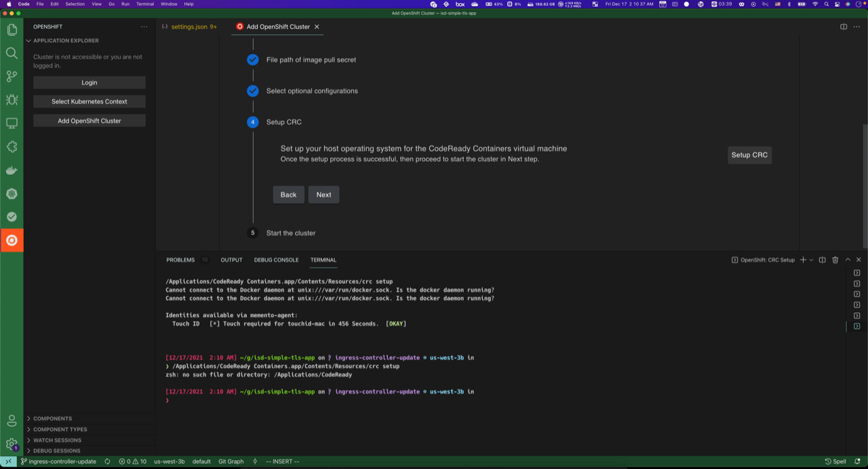Screen dimensions: 868x469
Task: Click the macOS date and time
Action: click(630, 4)
